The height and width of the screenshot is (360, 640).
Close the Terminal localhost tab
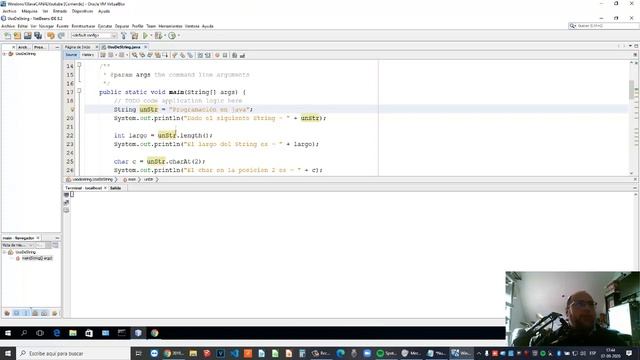105,188
